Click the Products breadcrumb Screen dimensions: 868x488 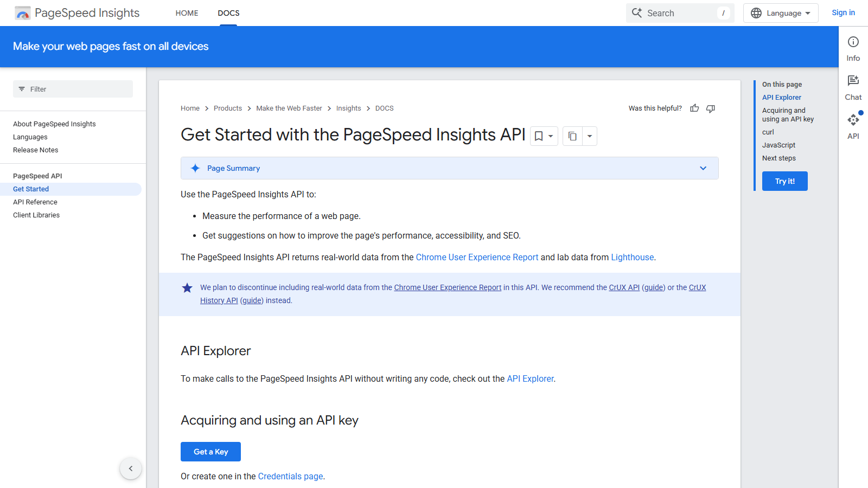click(x=228, y=108)
